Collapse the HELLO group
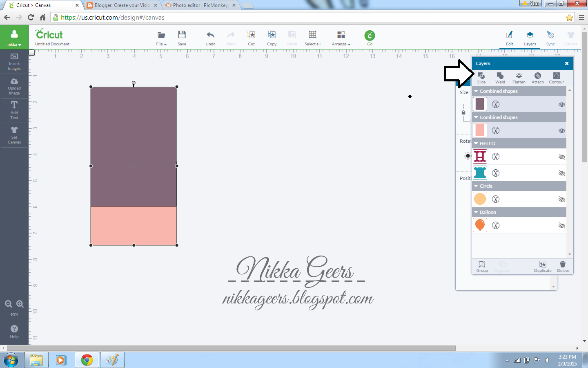Viewport: 588px width, 368px height. click(476, 144)
